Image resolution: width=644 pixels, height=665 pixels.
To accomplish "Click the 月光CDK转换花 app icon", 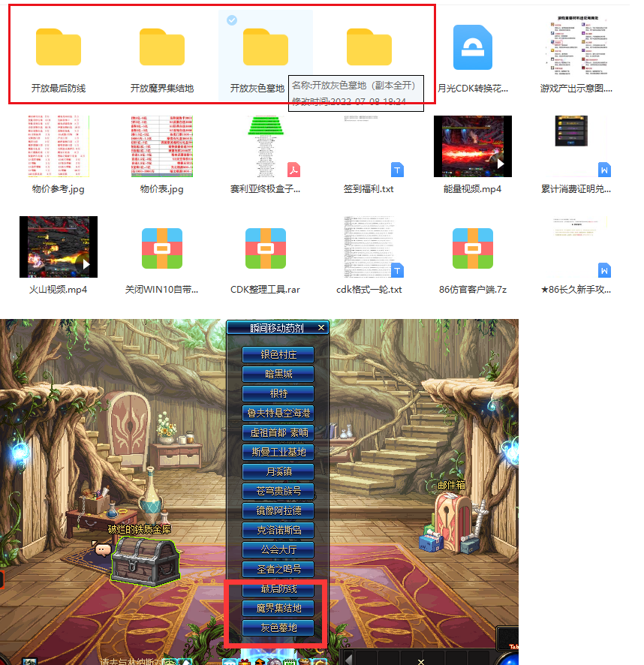I will click(473, 47).
